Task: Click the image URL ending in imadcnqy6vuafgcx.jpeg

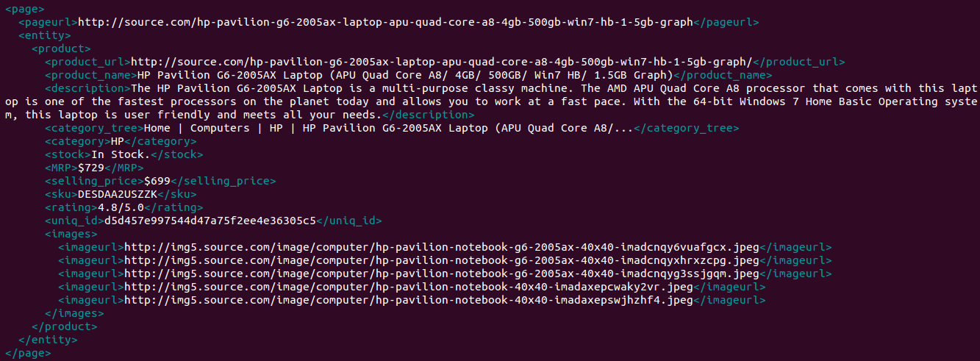Action: 442,247
